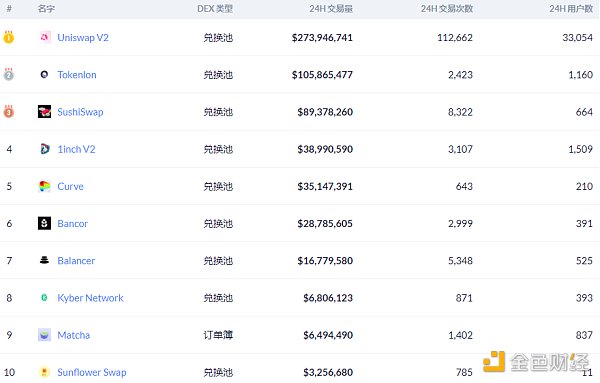Click the Balancer logo icon

pos(44,260)
